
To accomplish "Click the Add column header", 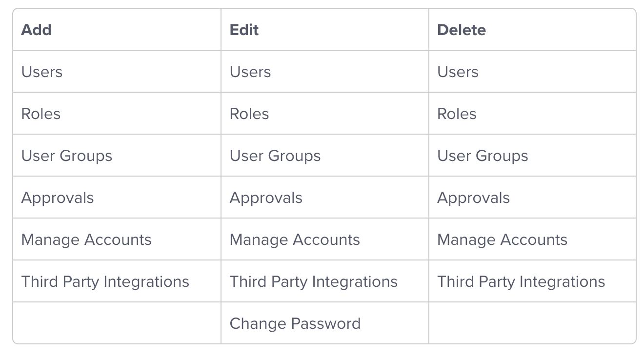I will (x=36, y=30).
